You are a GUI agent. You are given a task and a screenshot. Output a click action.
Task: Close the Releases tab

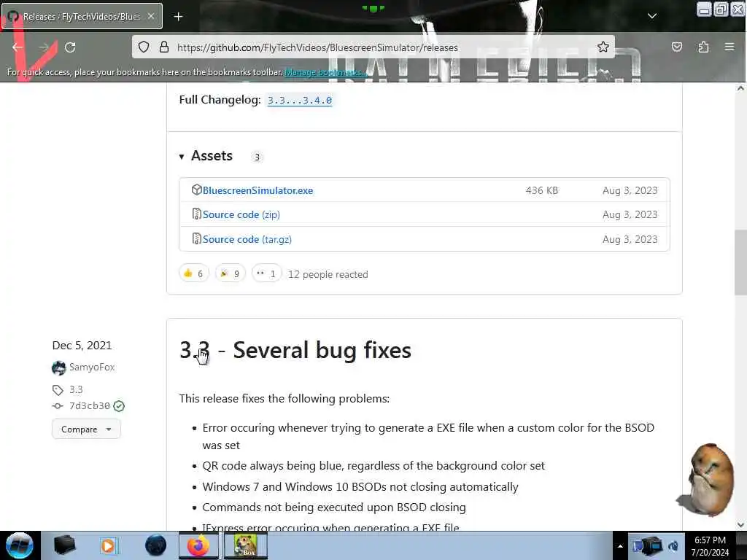pos(150,16)
